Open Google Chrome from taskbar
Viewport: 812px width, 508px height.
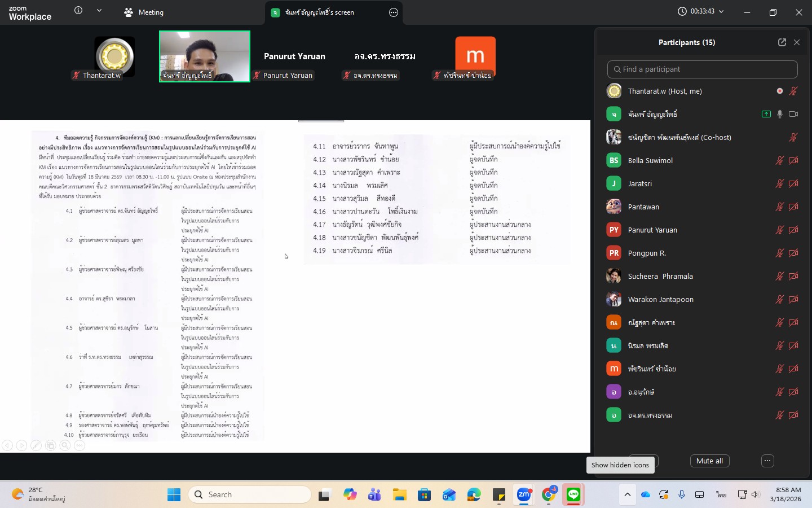point(549,495)
